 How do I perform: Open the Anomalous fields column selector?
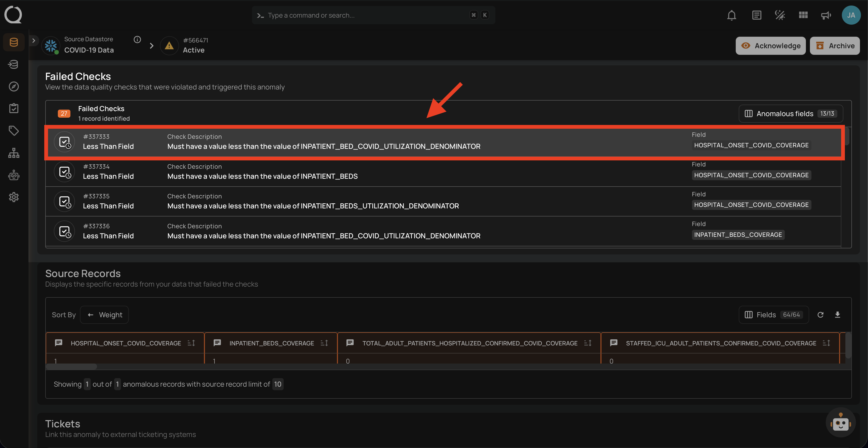791,114
